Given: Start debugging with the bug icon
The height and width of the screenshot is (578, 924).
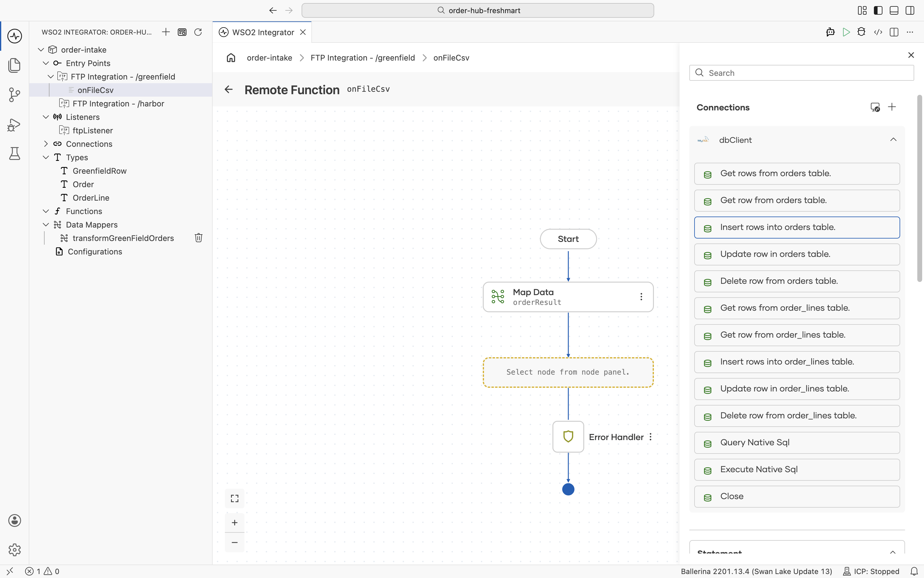Looking at the screenshot, I should click(x=861, y=32).
